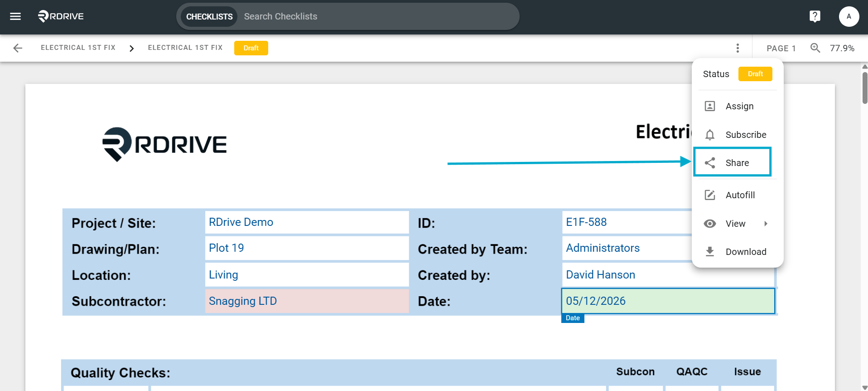The width and height of the screenshot is (868, 391).
Task: Select the Subscribe menu entry label
Action: (x=746, y=135)
